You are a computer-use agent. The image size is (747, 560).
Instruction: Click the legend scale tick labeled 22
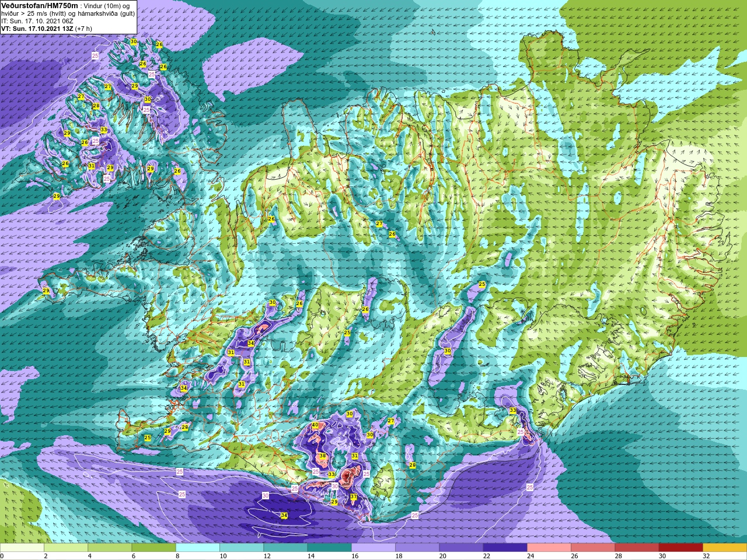[x=487, y=556]
